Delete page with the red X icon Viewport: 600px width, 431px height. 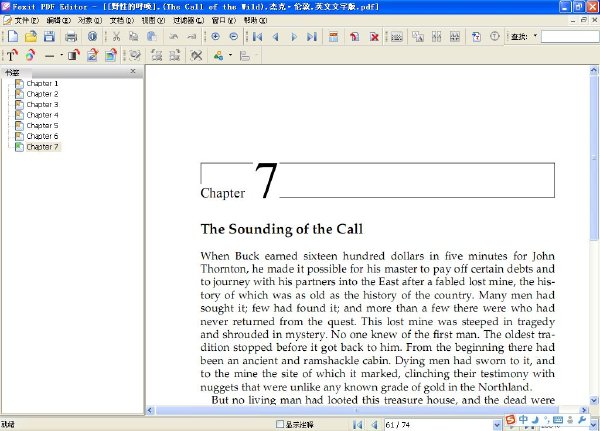(374, 37)
